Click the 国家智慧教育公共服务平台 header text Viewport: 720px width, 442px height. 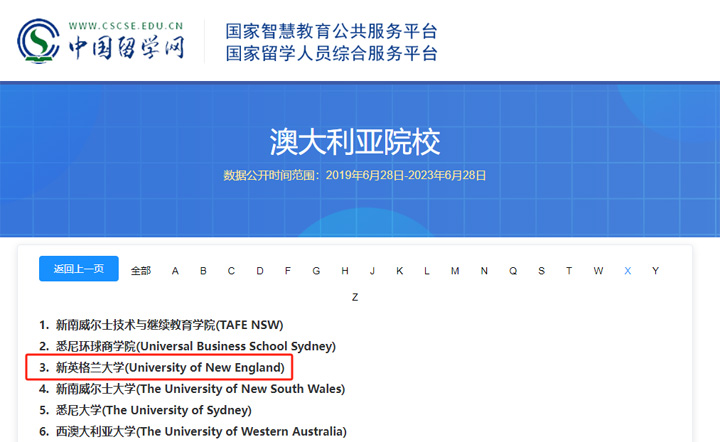click(x=331, y=31)
